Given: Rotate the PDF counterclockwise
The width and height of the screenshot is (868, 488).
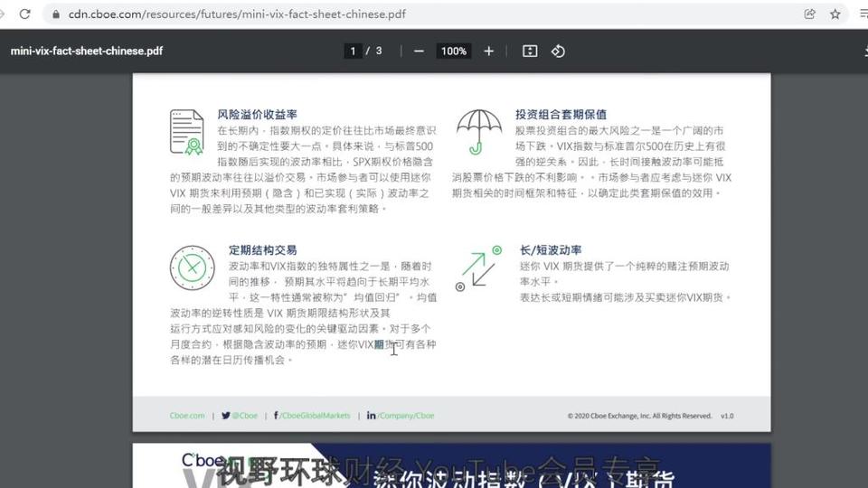Looking at the screenshot, I should click(x=558, y=51).
